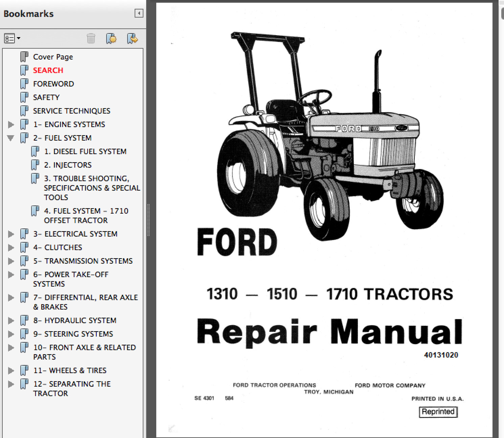Image resolution: width=504 pixels, height=438 pixels.
Task: Click the expand current bookmark icon
Action: click(132, 39)
